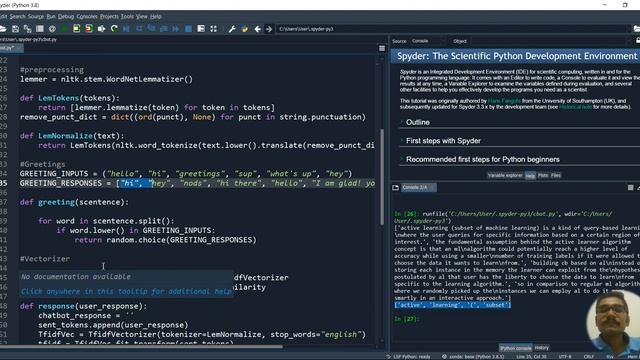The image size is (640, 360).
Task: Click the Save file floppy icon
Action: click(16, 29)
